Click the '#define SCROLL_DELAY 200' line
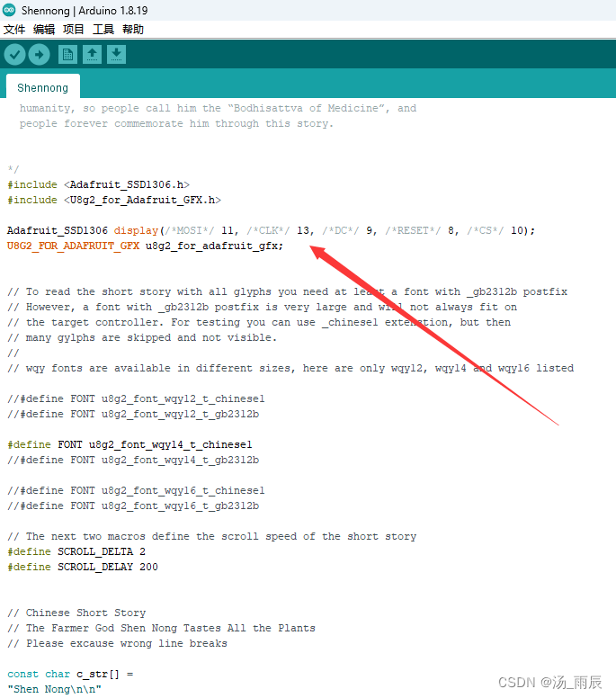 83,567
